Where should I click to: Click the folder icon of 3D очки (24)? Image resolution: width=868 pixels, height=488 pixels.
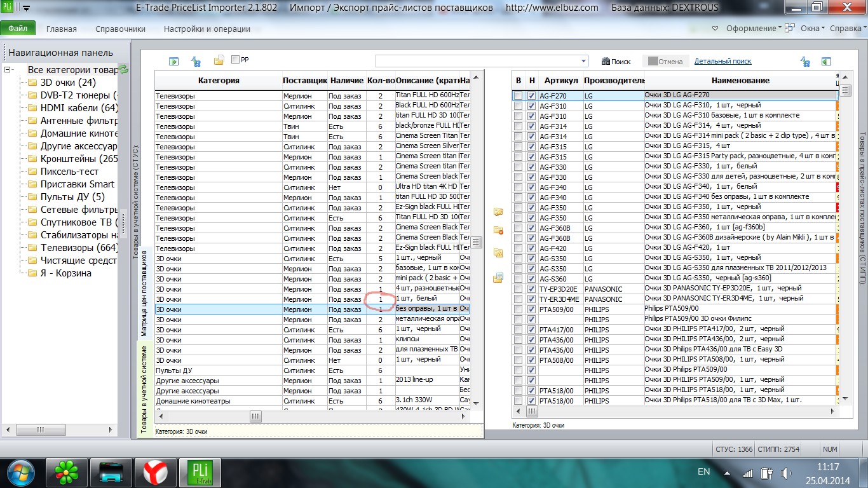pos(32,83)
